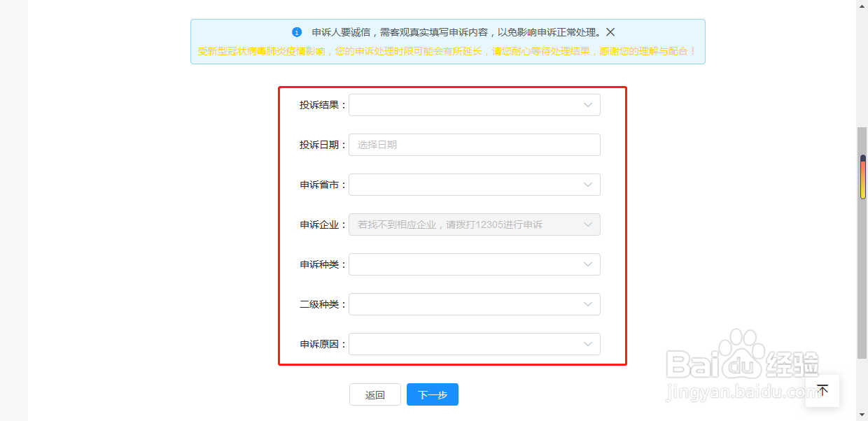
Task: Click the 投诉日期 date input field
Action: point(475,145)
